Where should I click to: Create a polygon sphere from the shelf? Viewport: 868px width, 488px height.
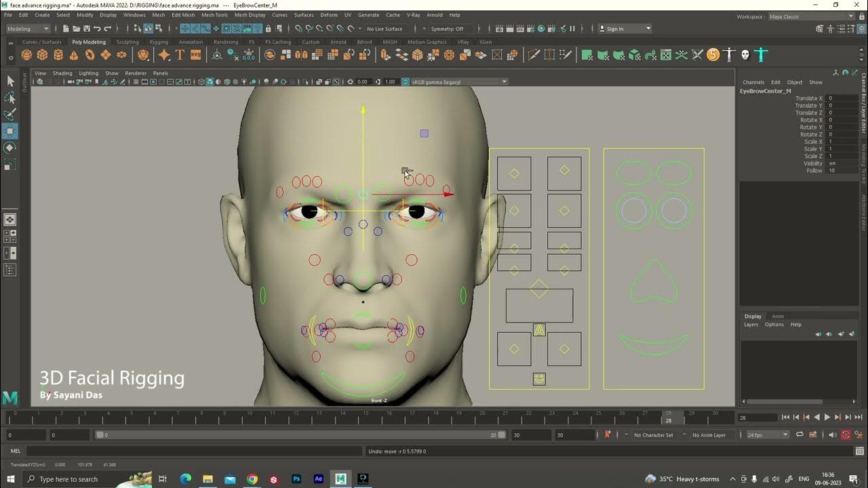coord(26,55)
